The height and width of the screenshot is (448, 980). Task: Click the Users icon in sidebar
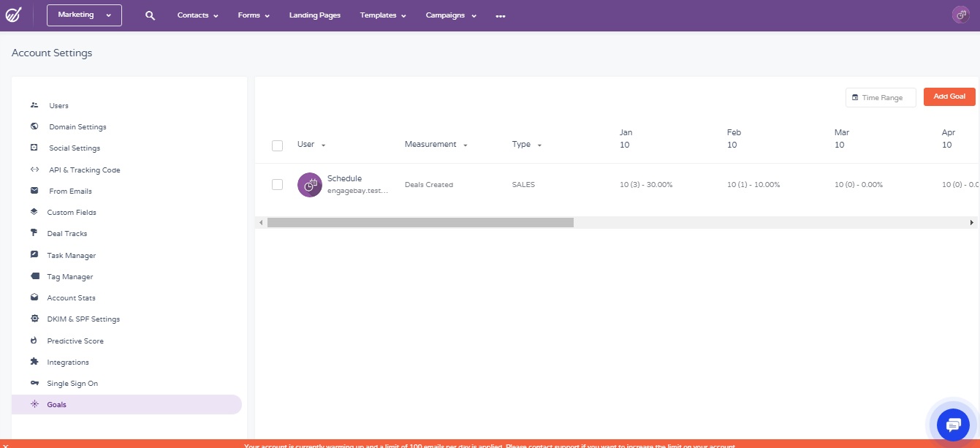tap(34, 105)
